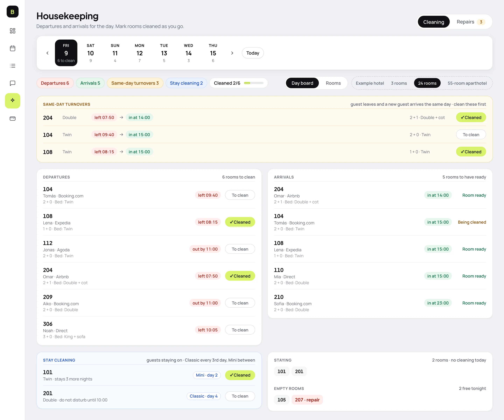Click Classic day 4 badge for room 201
Viewport: 504px width, 420px height.
[x=204, y=396]
